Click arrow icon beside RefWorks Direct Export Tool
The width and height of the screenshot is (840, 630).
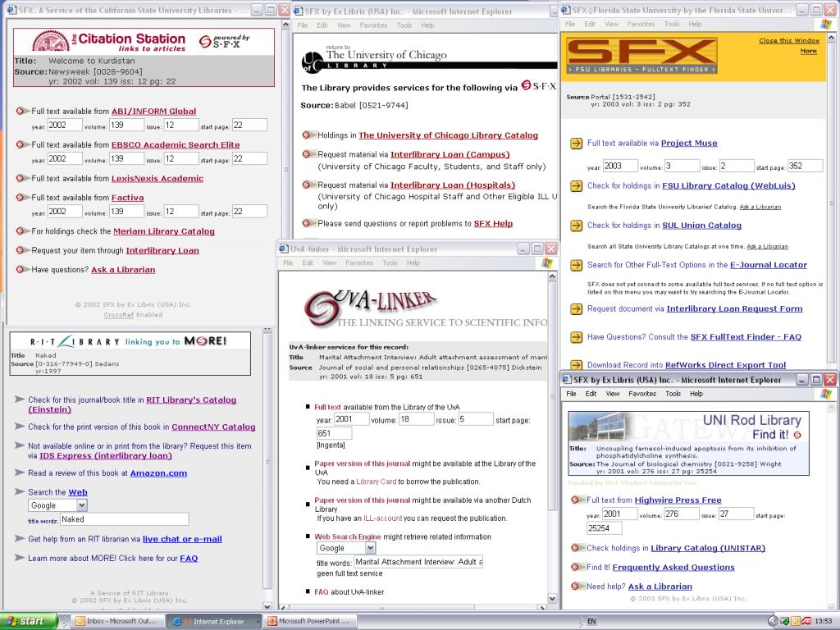click(577, 365)
